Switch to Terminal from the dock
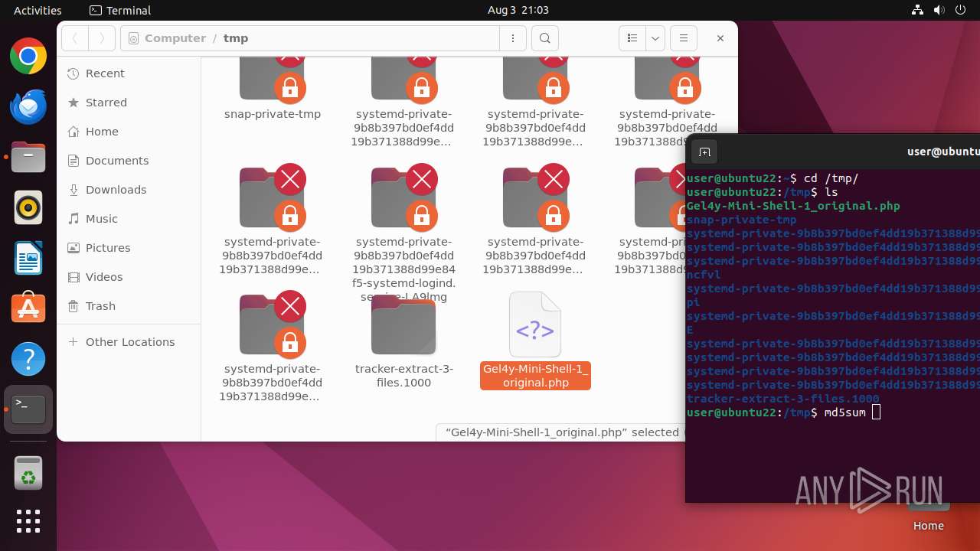Image resolution: width=980 pixels, height=551 pixels. click(x=28, y=409)
